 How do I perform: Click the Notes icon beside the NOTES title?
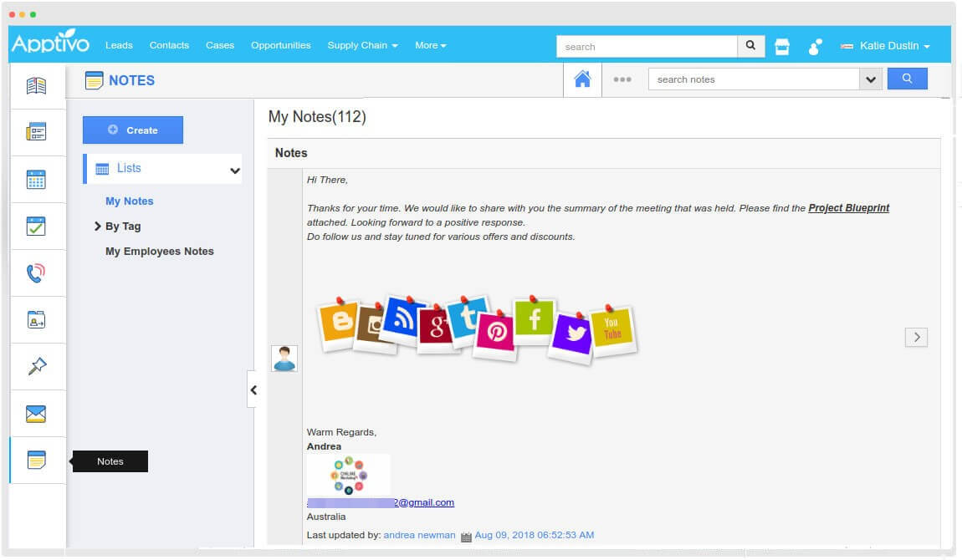tap(94, 80)
